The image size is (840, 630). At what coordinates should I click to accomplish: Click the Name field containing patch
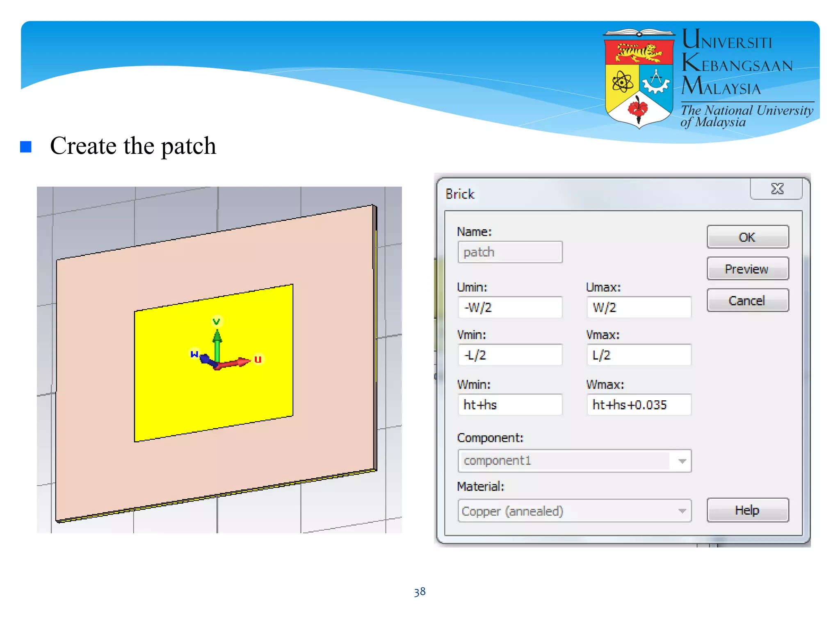click(510, 252)
